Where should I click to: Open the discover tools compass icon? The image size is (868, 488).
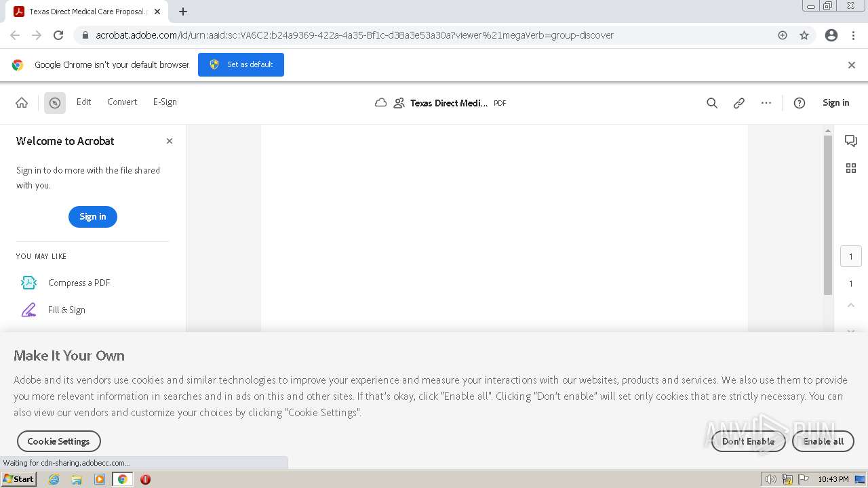click(x=55, y=103)
